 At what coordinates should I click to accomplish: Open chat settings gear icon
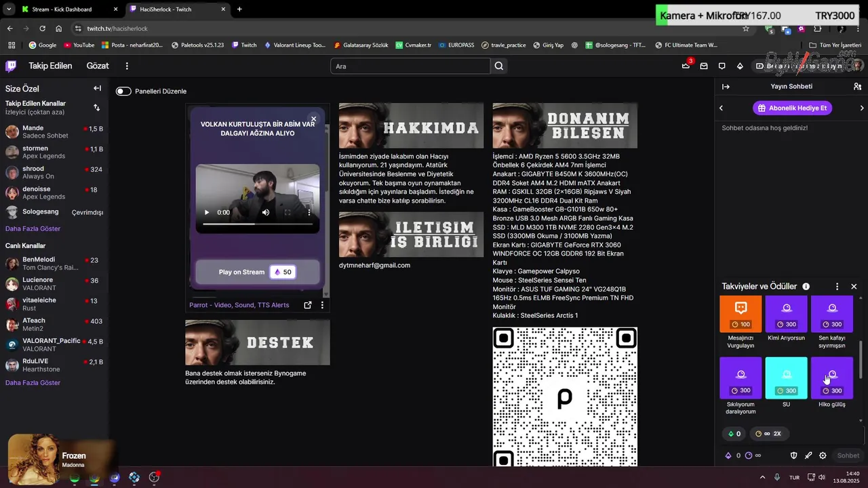823,455
